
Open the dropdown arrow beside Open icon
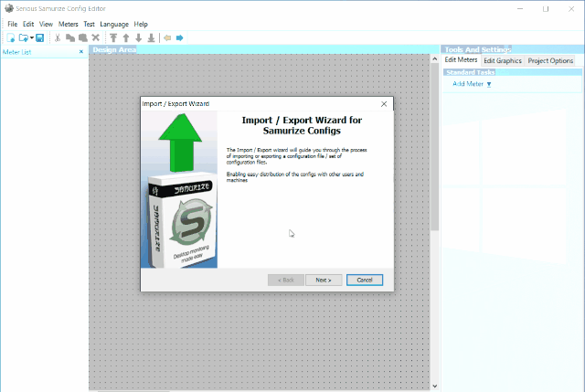coord(32,37)
